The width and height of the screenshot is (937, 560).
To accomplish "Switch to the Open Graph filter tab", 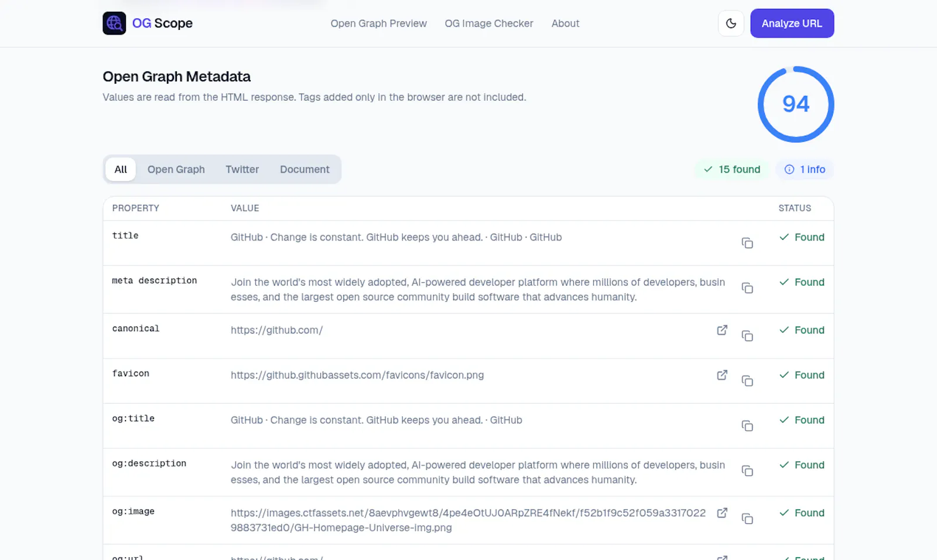I will click(x=176, y=169).
